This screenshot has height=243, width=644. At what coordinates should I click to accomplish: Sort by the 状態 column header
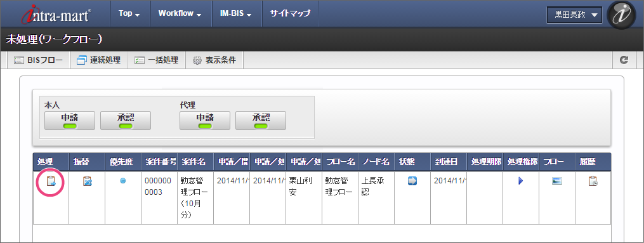click(x=412, y=162)
